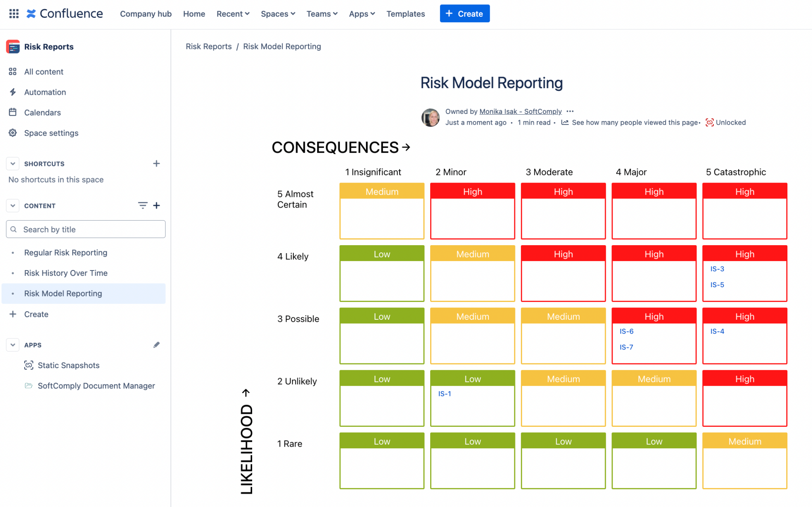Click the plus icon beside Shortcuts

pos(156,163)
